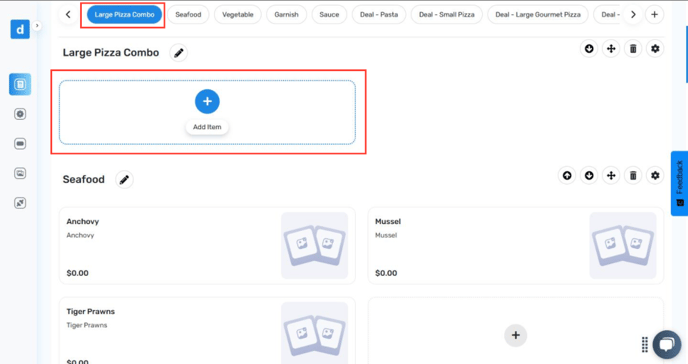This screenshot has height=364, width=688.
Task: Open the Deal - Large Gourmet Pizza tab
Action: point(538,14)
